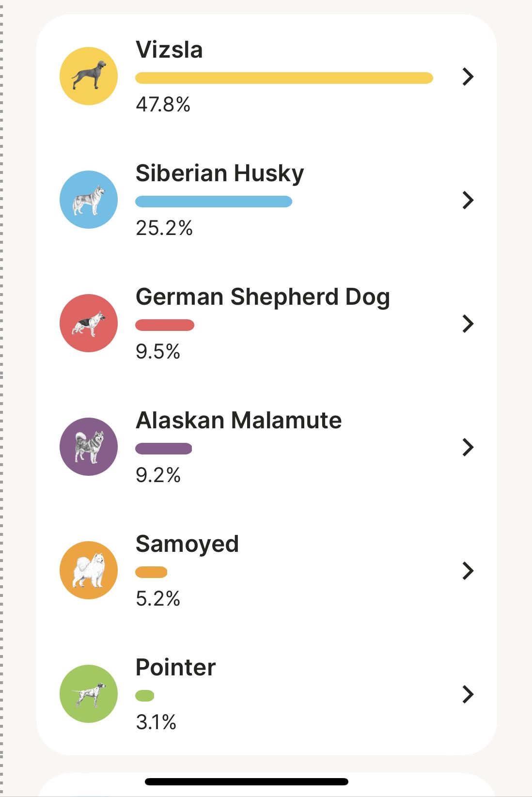Expand Samoyed row chevron

468,571
